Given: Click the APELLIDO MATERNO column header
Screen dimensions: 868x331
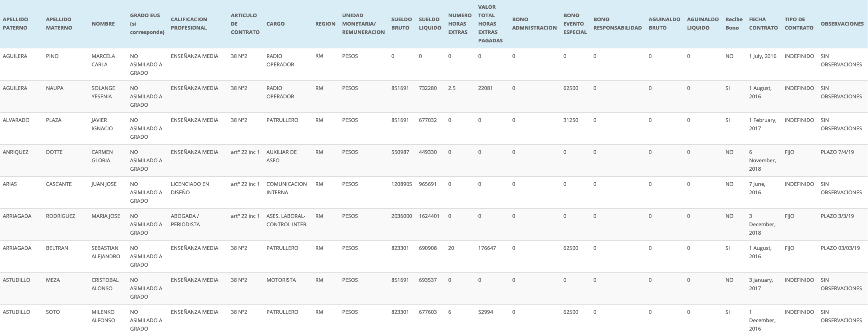Looking at the screenshot, I should [x=59, y=24].
